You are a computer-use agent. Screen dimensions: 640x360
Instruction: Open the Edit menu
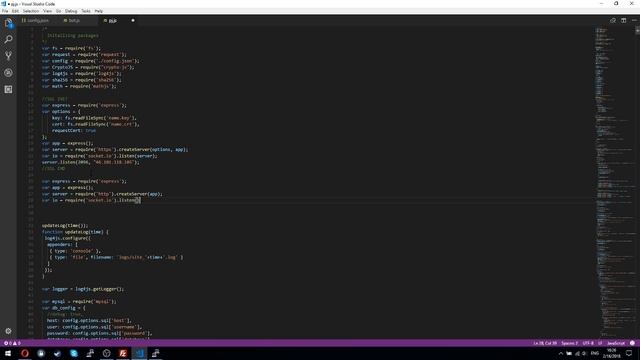(x=16, y=11)
